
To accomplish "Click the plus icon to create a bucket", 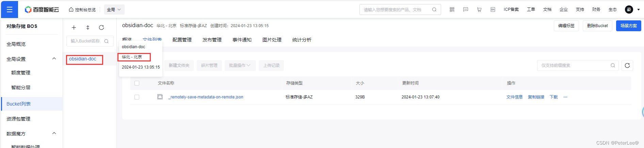I will 74,27.
